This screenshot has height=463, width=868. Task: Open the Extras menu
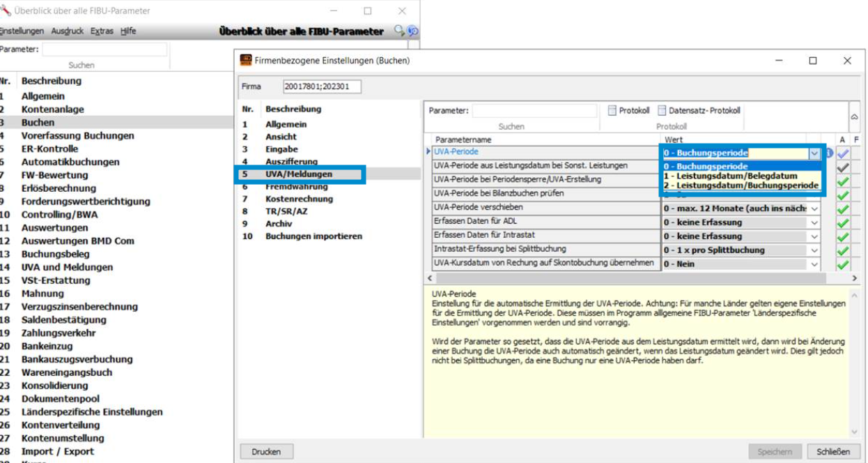(102, 31)
